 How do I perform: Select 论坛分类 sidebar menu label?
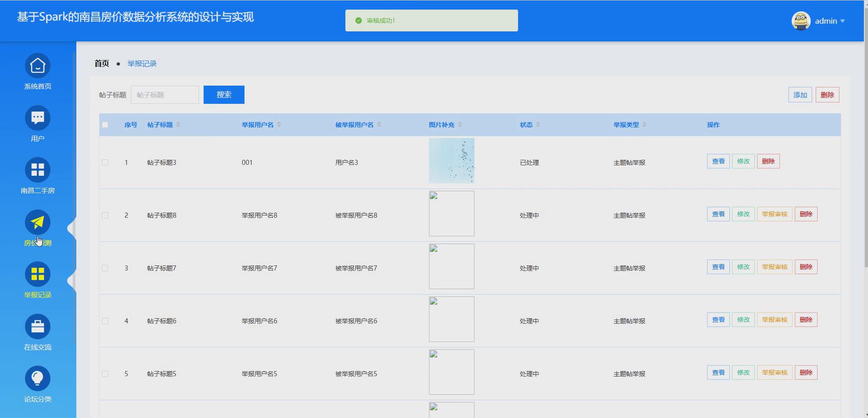click(x=38, y=399)
